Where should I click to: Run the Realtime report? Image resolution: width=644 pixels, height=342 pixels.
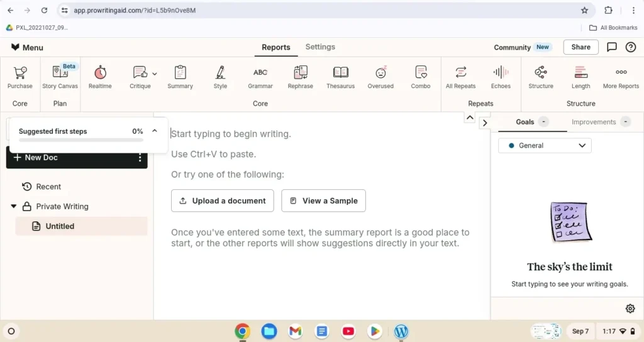pos(100,77)
